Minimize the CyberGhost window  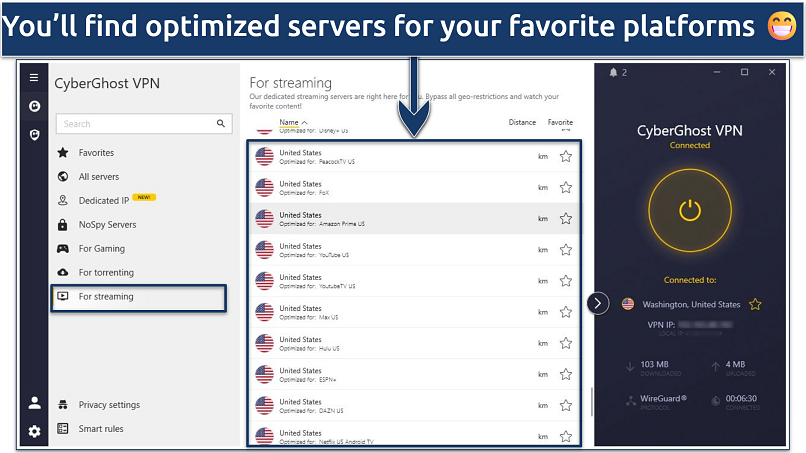tap(717, 72)
